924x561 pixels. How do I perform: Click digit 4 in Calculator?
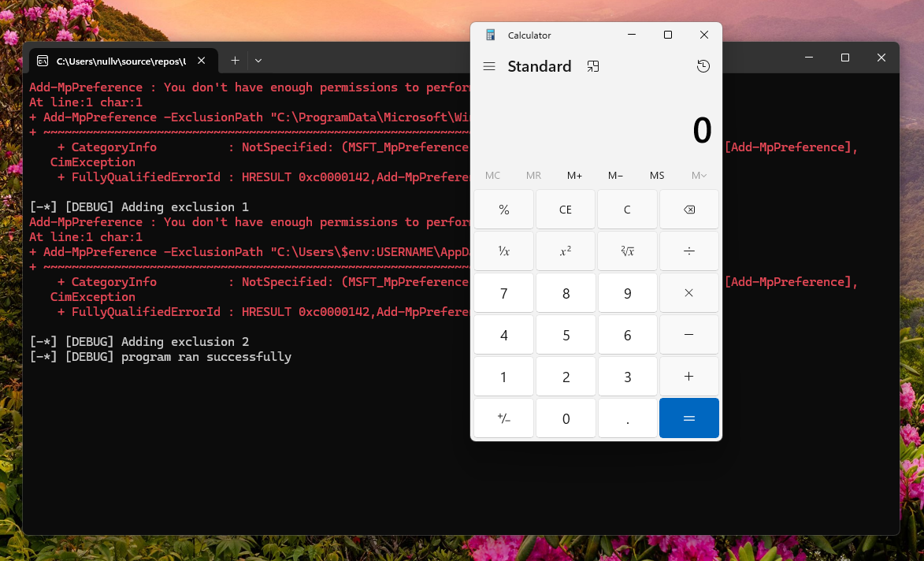click(x=504, y=335)
